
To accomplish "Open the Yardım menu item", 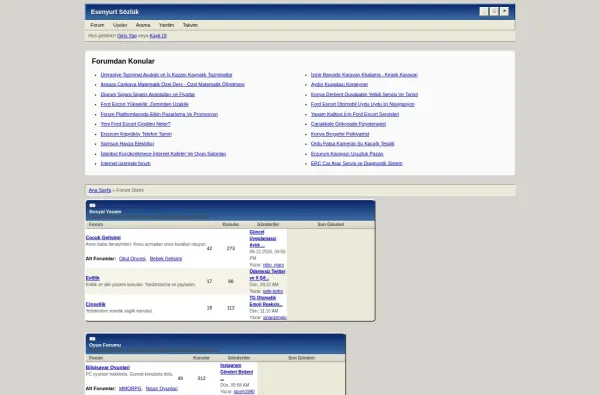I will click(x=166, y=25).
